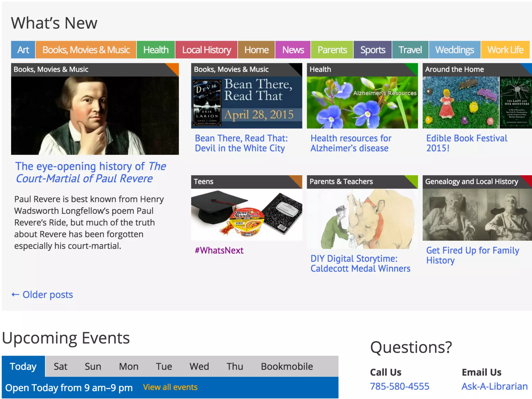Open the old family photograph thumbnail
The image size is (532, 399).
click(x=477, y=214)
